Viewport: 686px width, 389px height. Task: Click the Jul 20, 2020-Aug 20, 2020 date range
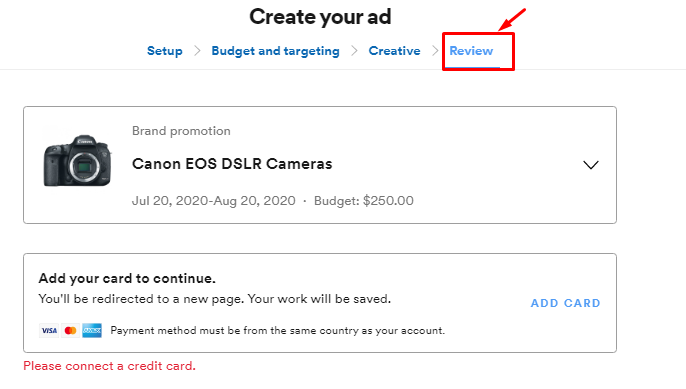click(214, 201)
